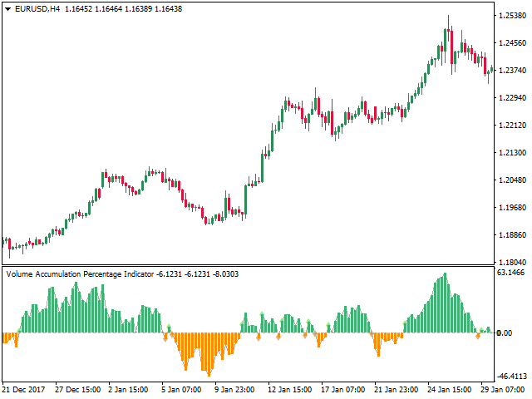Open the dropdown arrow beside EURUSD,H4
Screen dimensions: 532x399
click(x=7, y=8)
